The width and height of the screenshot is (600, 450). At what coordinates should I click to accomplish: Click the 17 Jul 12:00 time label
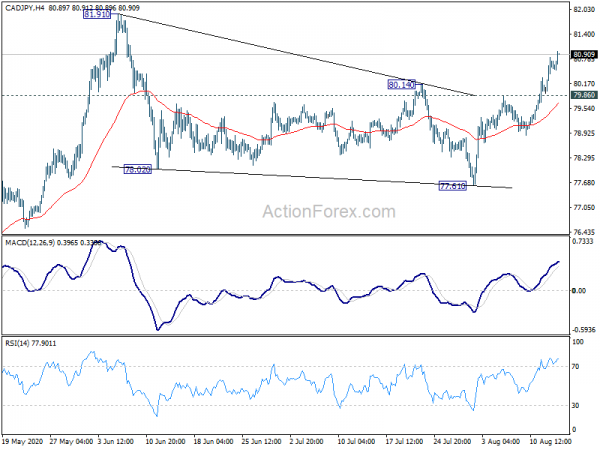(406, 441)
